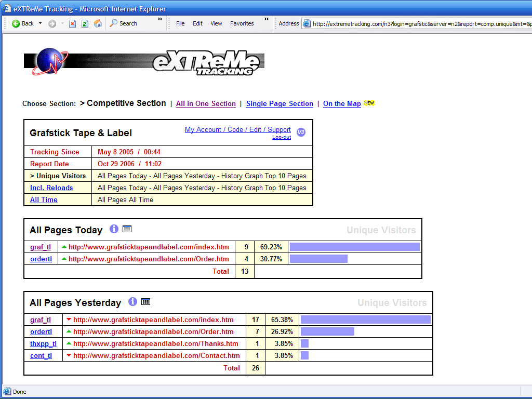Open the All in One Section link
Viewport: 532px width, 399px height.
(x=206, y=104)
